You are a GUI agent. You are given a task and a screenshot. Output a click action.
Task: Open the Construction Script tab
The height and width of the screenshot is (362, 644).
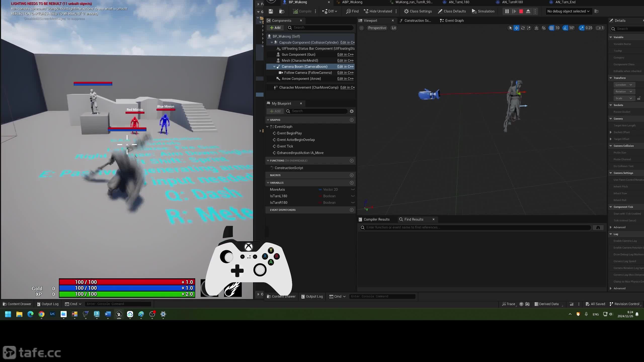click(416, 21)
